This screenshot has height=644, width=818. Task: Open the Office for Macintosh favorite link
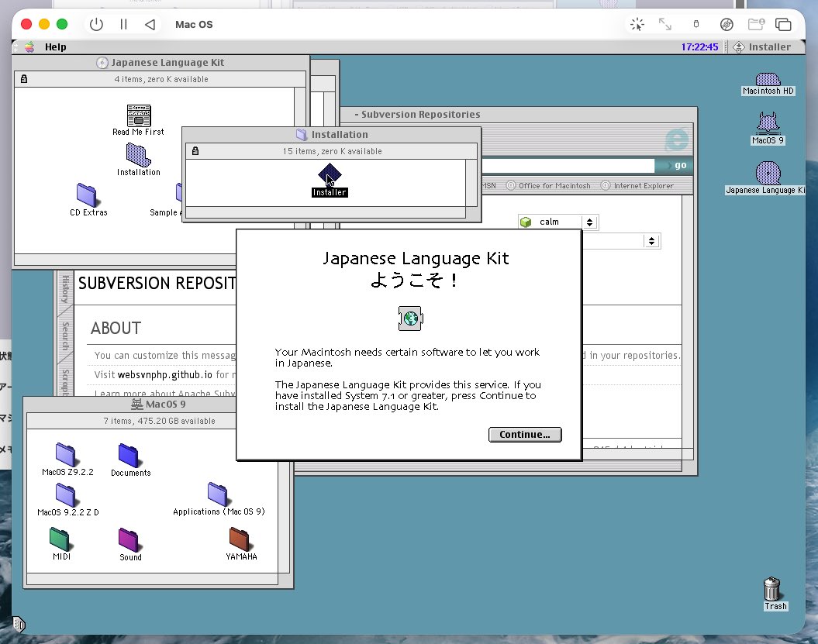coord(549,186)
